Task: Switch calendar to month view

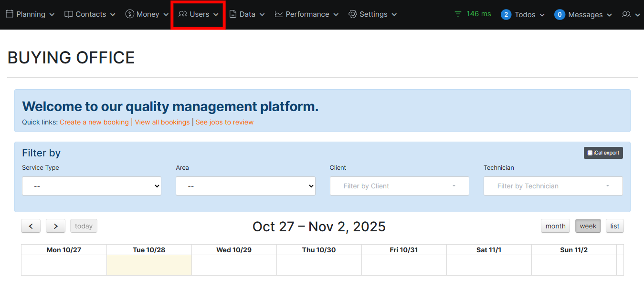Action: pos(555,226)
